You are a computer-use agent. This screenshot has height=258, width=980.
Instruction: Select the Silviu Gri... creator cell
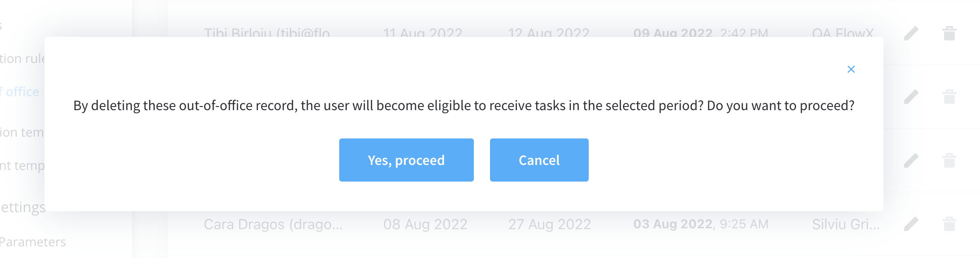pos(846,224)
